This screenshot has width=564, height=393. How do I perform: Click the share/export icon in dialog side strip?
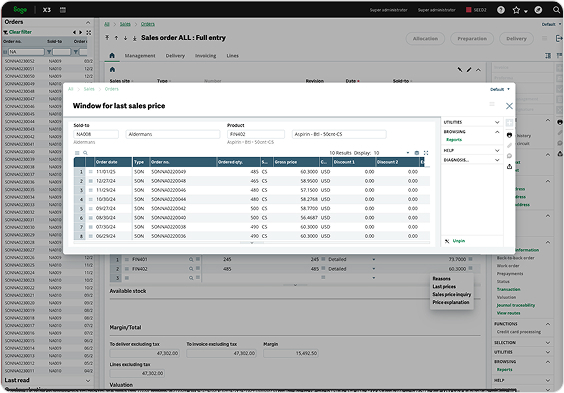coord(509,166)
